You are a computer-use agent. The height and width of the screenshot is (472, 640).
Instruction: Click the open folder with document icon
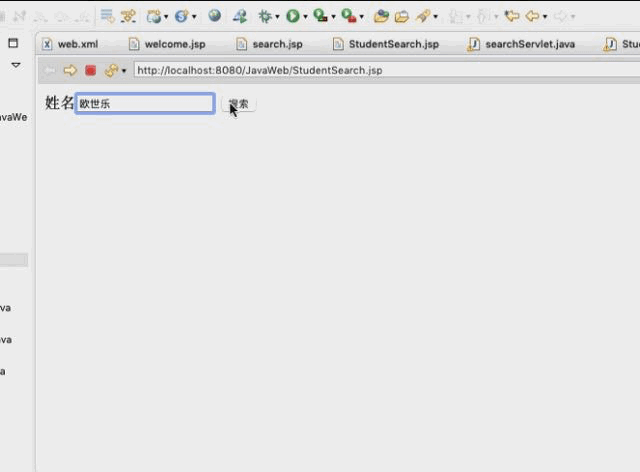pos(402,17)
